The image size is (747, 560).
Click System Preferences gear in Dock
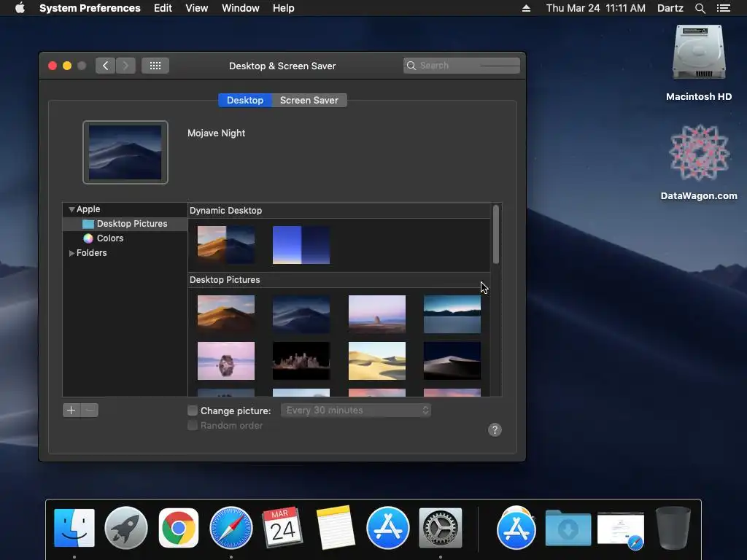pos(440,528)
